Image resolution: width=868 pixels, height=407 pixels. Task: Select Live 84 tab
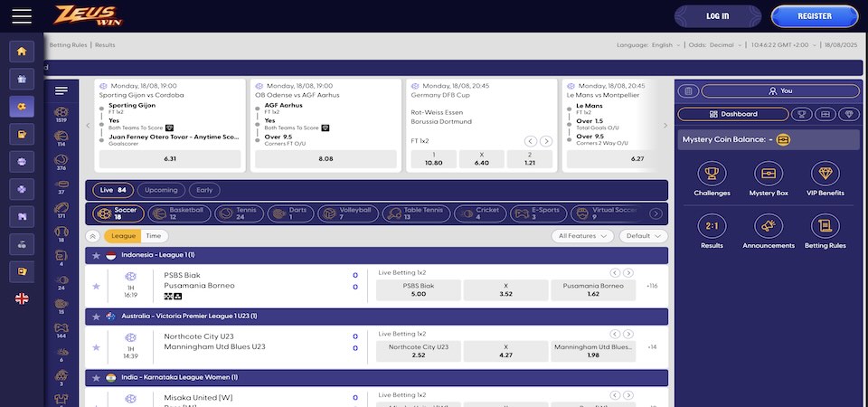click(113, 191)
